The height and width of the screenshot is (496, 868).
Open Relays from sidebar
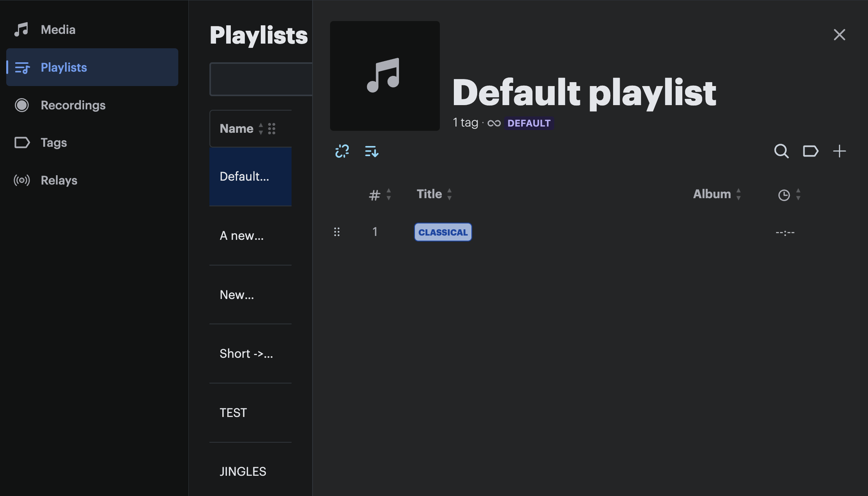click(x=59, y=180)
